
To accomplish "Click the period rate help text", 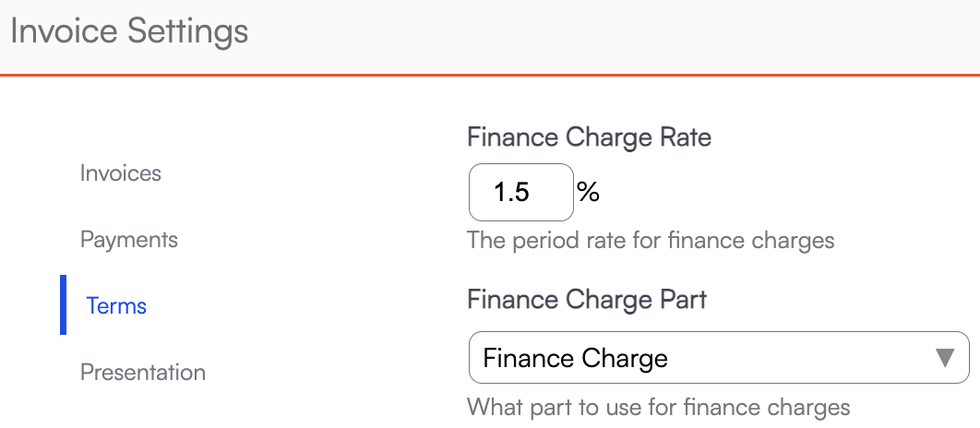I will (x=651, y=241).
